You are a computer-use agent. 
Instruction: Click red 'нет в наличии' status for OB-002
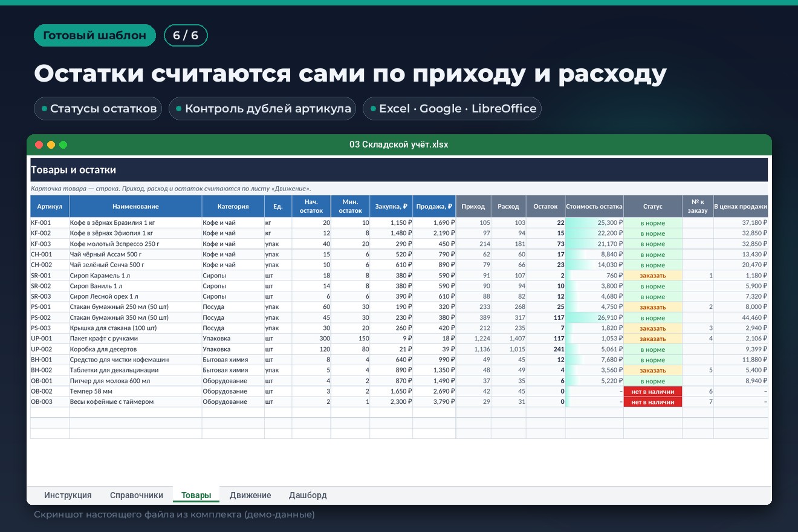tap(653, 392)
